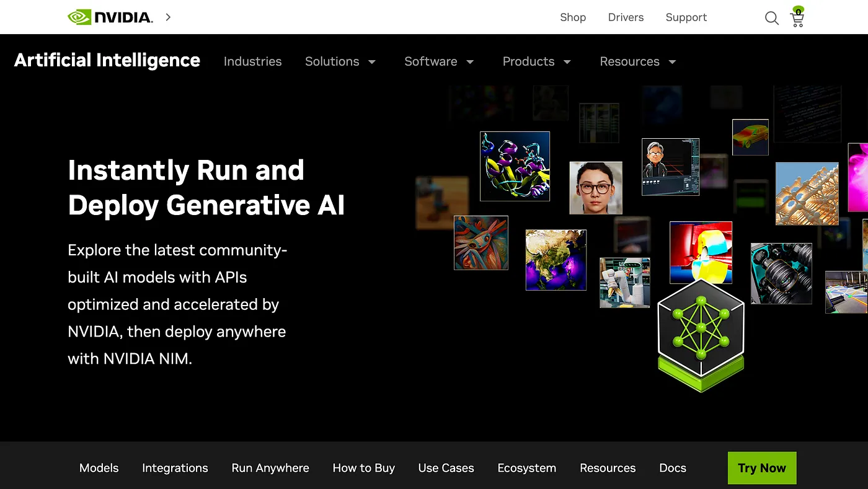Click the woman with glasses portrait thumbnail
The height and width of the screenshot is (489, 868).
pos(595,188)
